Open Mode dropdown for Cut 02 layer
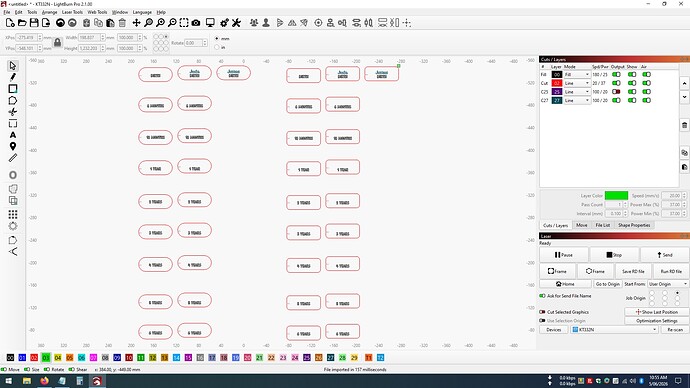The height and width of the screenshot is (388, 690). pos(577,83)
